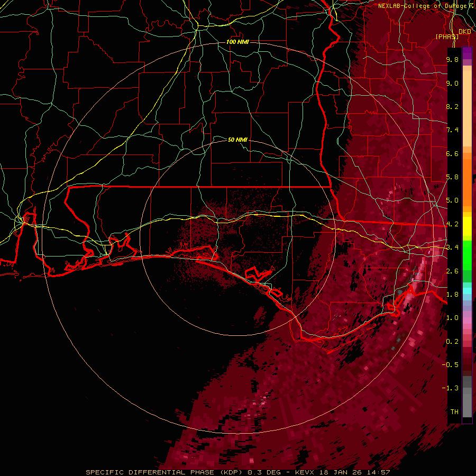Click the -0.5 value on the color scale
476x476 pixels.
[x=450, y=365]
